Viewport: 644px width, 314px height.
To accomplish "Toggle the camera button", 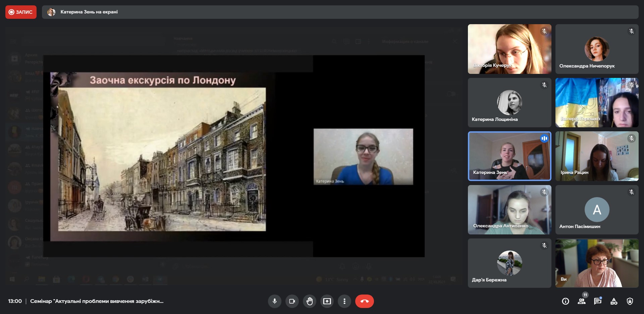I will (292, 301).
